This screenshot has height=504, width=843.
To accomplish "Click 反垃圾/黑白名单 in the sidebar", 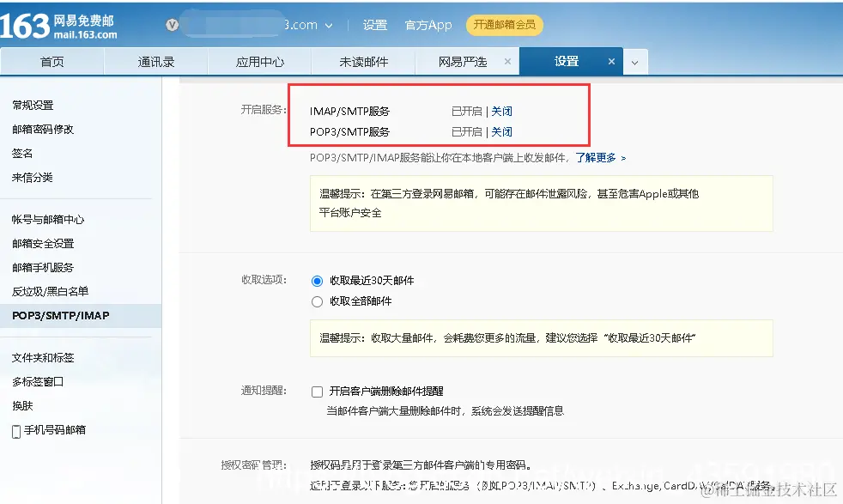I will click(51, 291).
